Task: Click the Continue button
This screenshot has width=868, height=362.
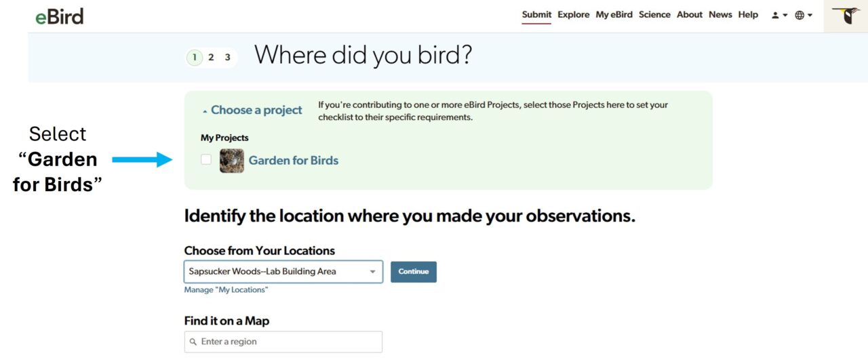Action: coord(414,272)
